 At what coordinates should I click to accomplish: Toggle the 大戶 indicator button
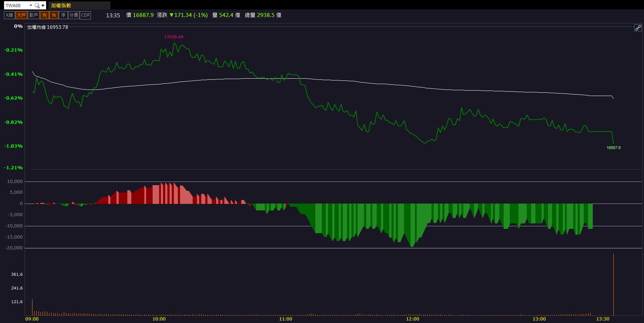[21, 15]
